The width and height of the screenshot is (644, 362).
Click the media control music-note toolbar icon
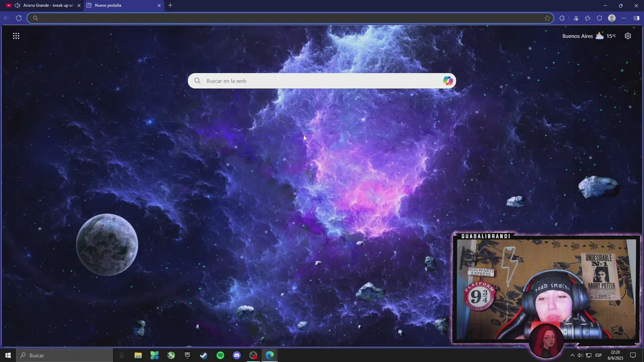(x=576, y=18)
